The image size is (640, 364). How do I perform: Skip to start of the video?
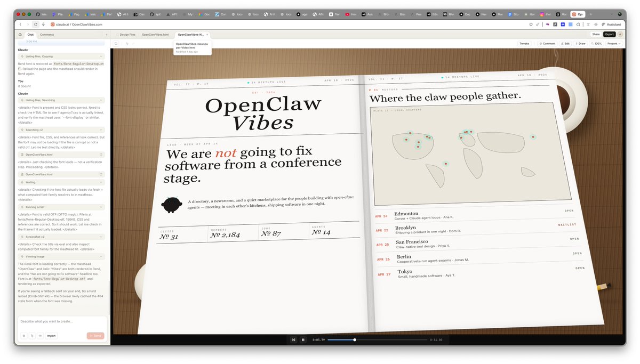[293, 339]
